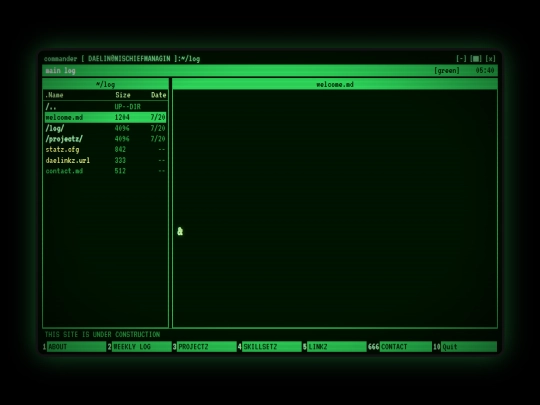Go up via the /.. directory row
This screenshot has height=405, width=540.
point(105,107)
